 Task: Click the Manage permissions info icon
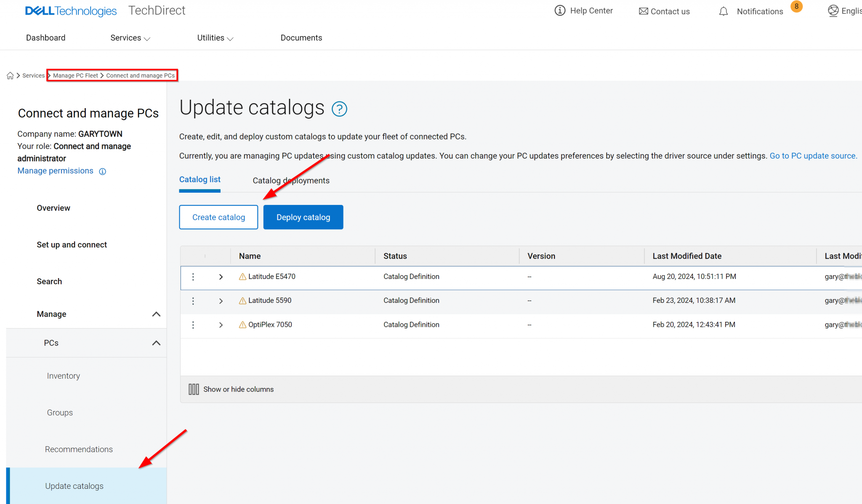(x=102, y=171)
